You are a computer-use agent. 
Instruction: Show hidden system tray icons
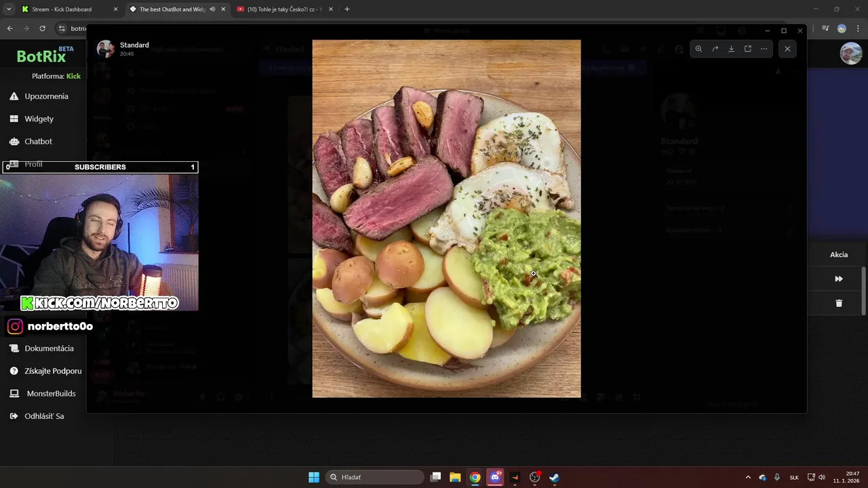pyautogui.click(x=748, y=477)
